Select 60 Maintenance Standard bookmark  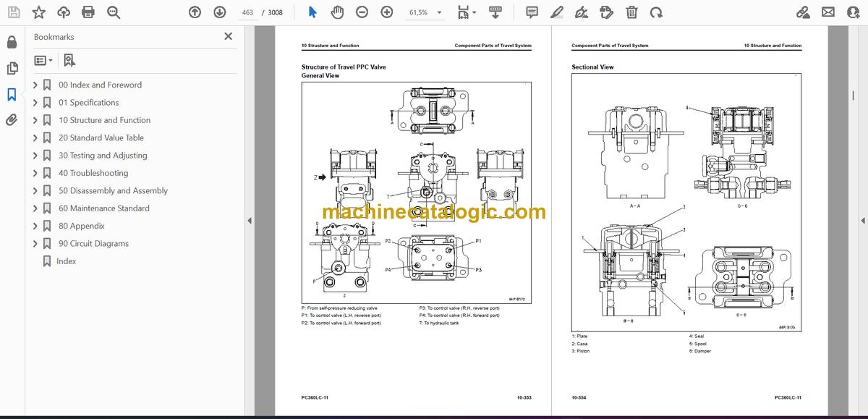click(104, 208)
